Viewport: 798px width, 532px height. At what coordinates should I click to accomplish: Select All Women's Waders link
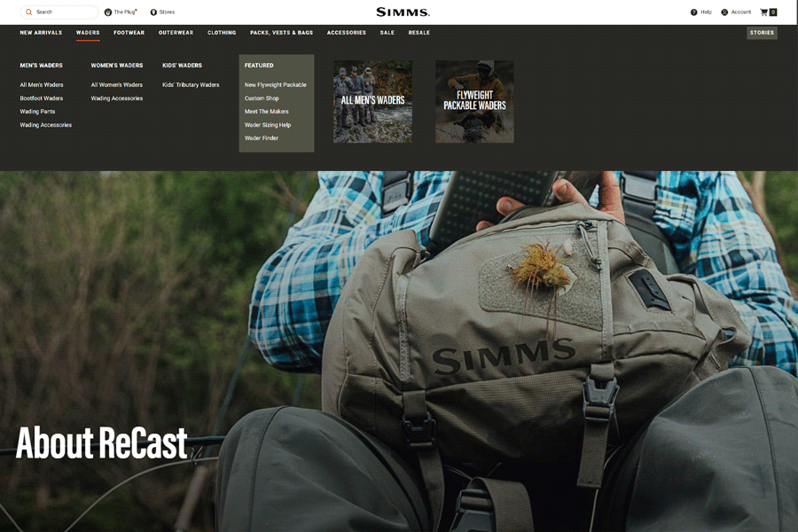(x=116, y=85)
